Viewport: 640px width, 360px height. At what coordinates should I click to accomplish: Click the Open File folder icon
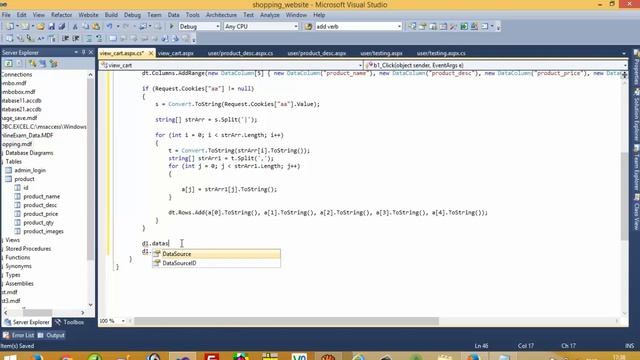(40, 27)
